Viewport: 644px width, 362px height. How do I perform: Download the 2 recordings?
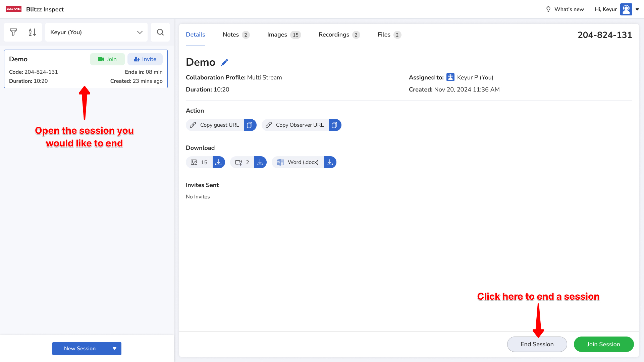pyautogui.click(x=260, y=162)
